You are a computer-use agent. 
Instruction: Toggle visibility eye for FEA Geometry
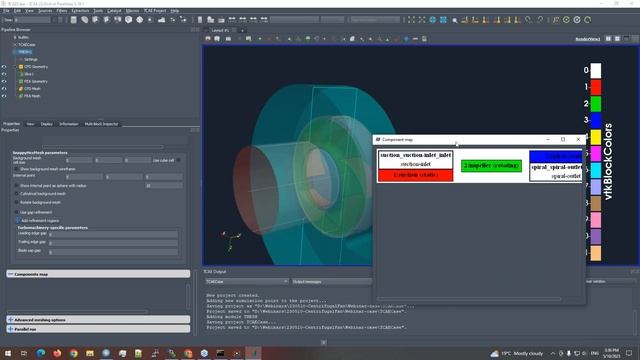click(4, 81)
